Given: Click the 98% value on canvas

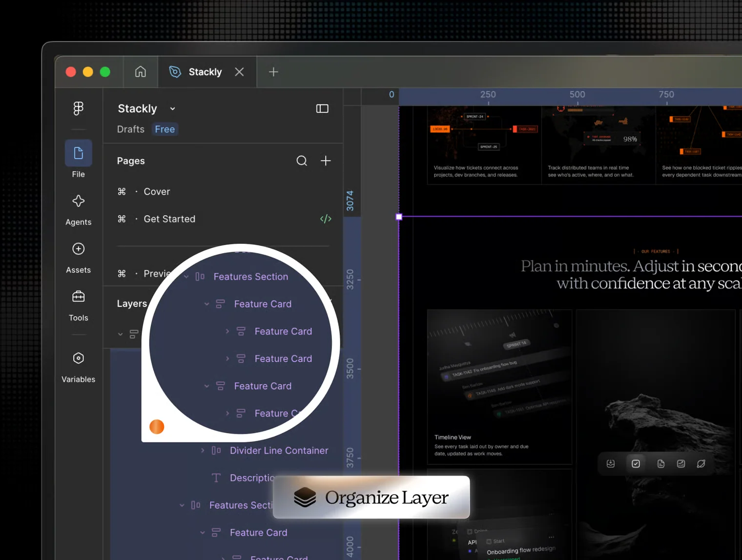Looking at the screenshot, I should click(630, 140).
